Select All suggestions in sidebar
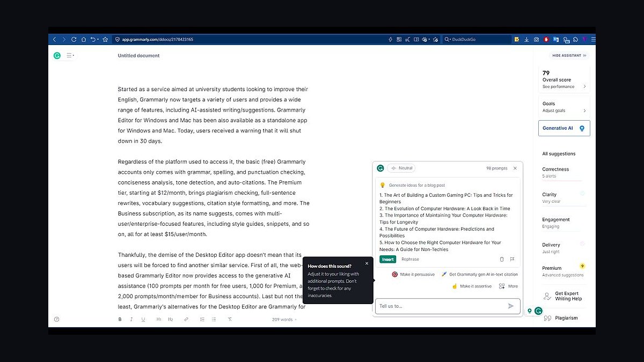644x362 pixels. tap(559, 154)
